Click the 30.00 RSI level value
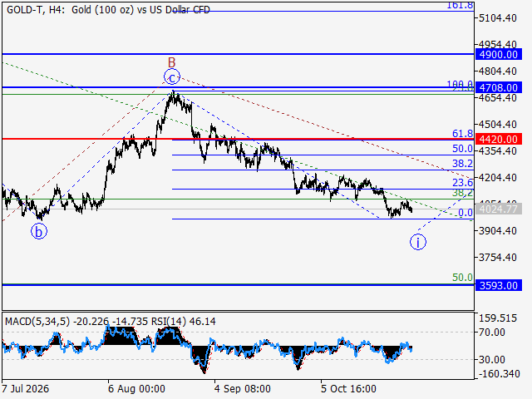 (493, 359)
